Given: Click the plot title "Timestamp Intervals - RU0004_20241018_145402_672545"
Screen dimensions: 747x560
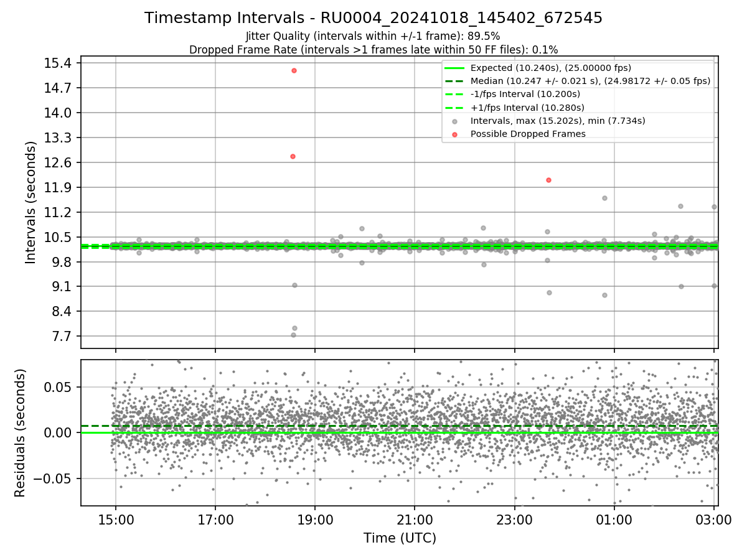Looking at the screenshot, I should 374,18.
